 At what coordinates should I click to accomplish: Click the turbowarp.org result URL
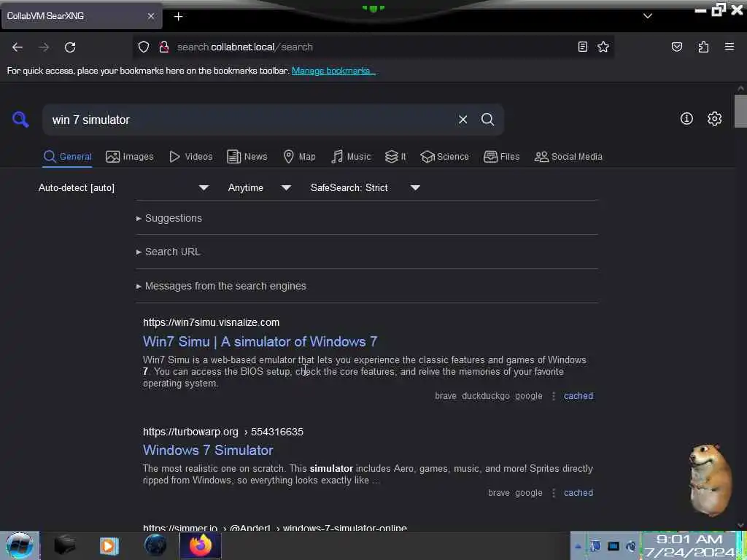(223, 432)
